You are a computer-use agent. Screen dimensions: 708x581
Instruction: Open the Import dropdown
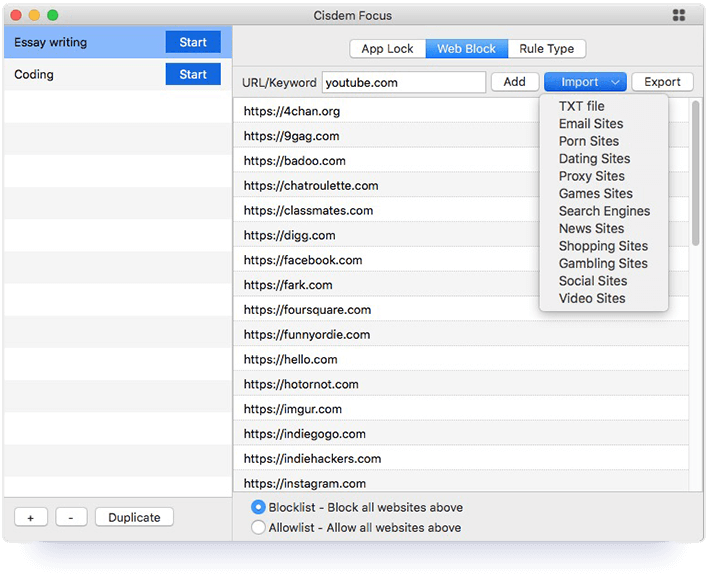click(585, 82)
